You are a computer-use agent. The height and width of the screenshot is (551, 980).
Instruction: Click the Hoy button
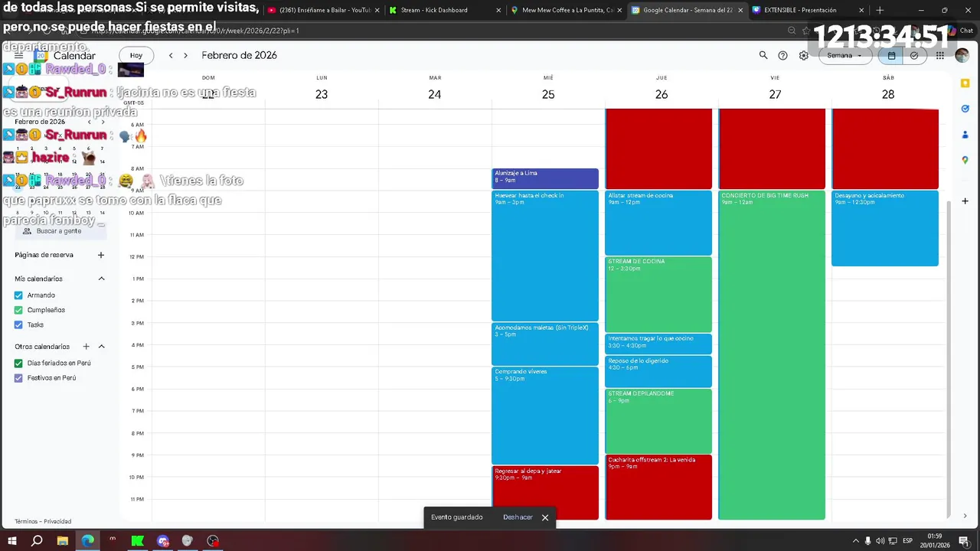[136, 55]
